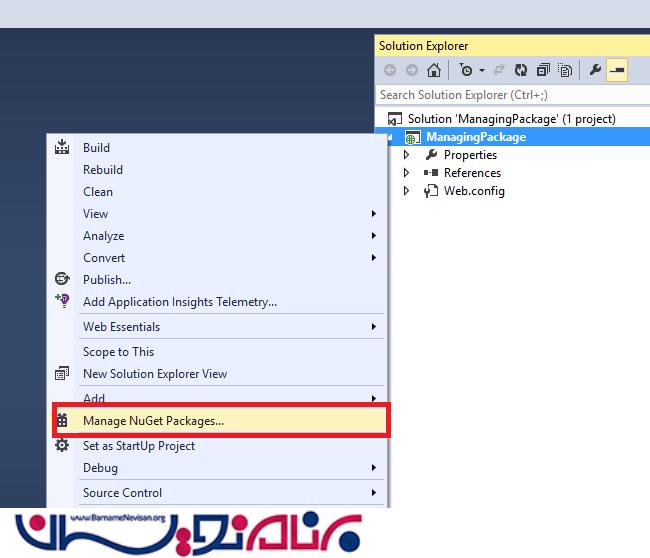
Task: Choose Manage NuGet Packages...
Action: 221,421
